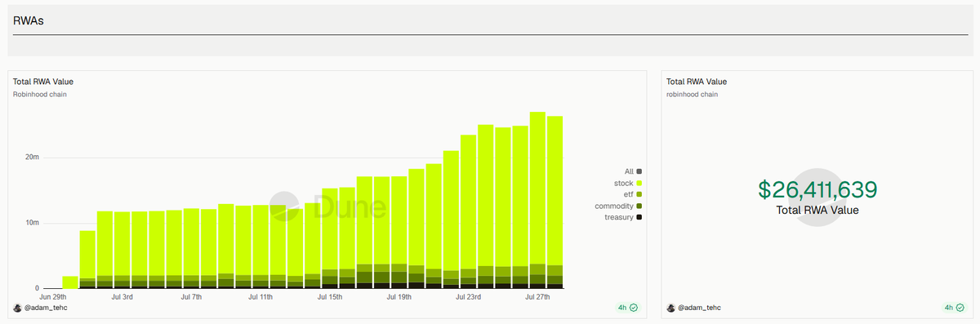This screenshot has width=980, height=324.
Task: Click the Jun 29th x-axis label
Action: point(52,296)
